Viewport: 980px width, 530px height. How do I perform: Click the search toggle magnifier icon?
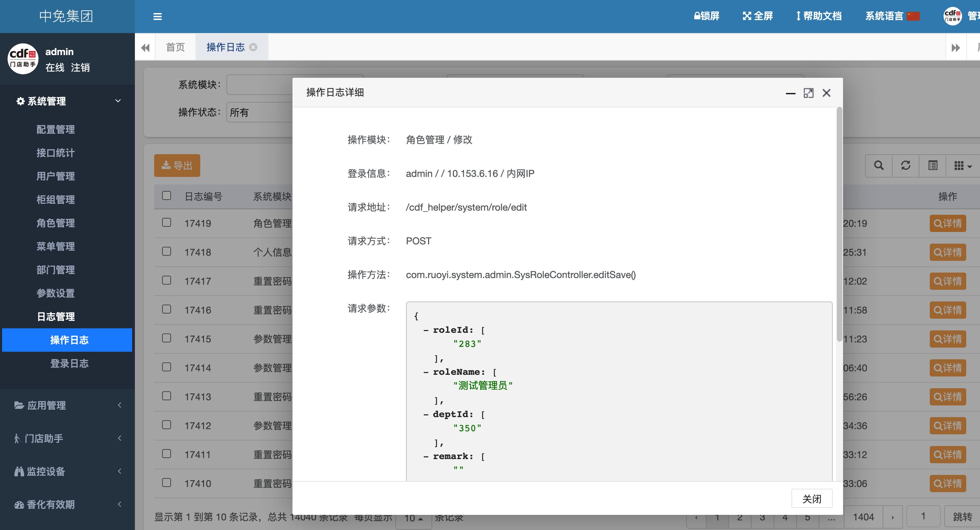879,166
